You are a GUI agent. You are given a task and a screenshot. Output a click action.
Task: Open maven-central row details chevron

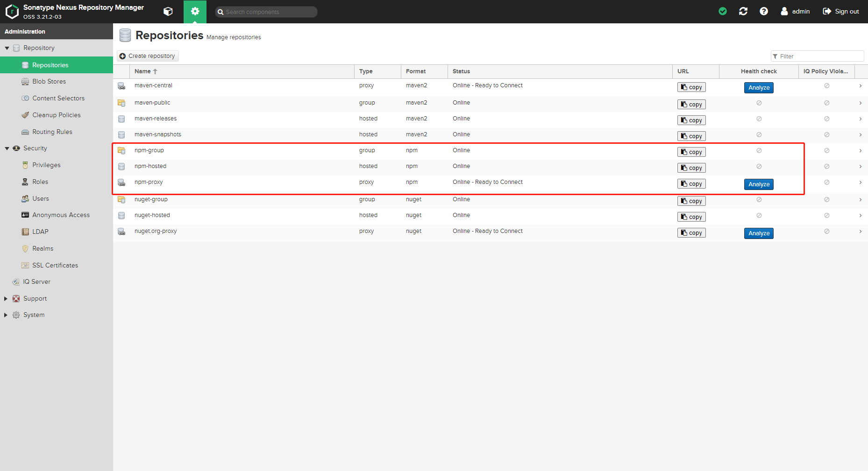coord(861,86)
